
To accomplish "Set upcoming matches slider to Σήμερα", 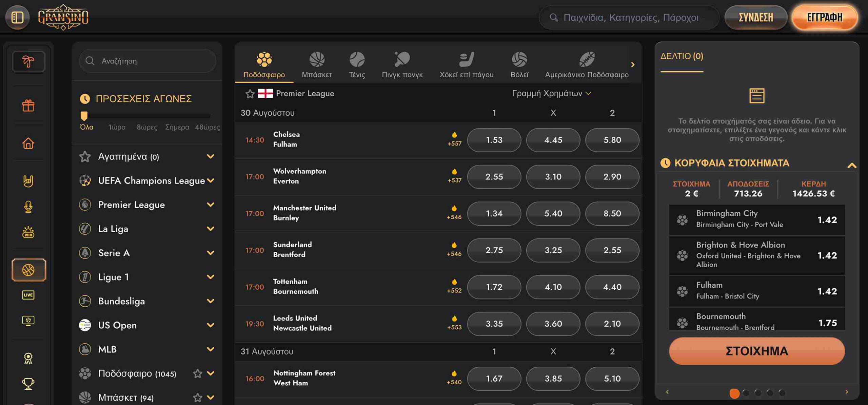I will point(177,127).
